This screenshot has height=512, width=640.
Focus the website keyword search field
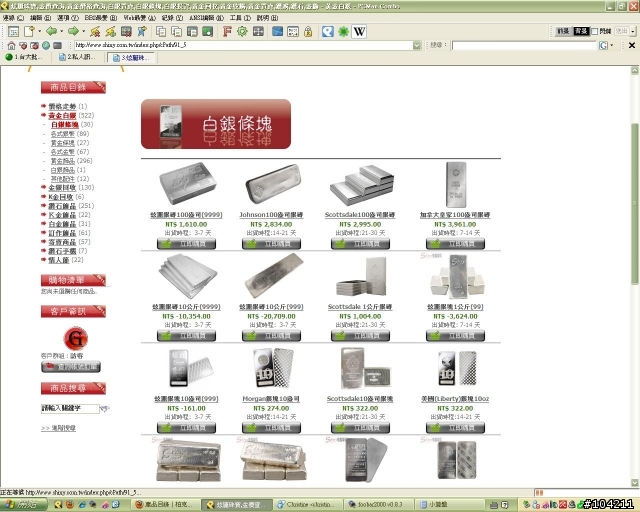point(70,408)
